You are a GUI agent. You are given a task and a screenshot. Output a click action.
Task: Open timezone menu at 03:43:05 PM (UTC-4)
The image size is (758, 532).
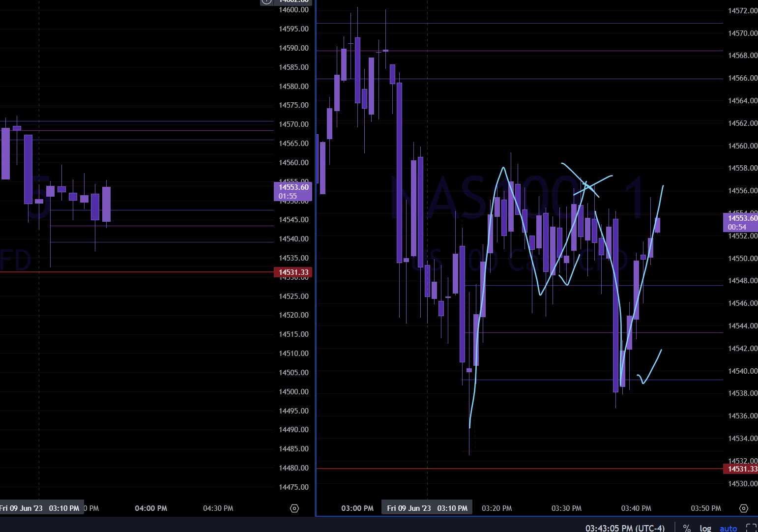pos(625,528)
